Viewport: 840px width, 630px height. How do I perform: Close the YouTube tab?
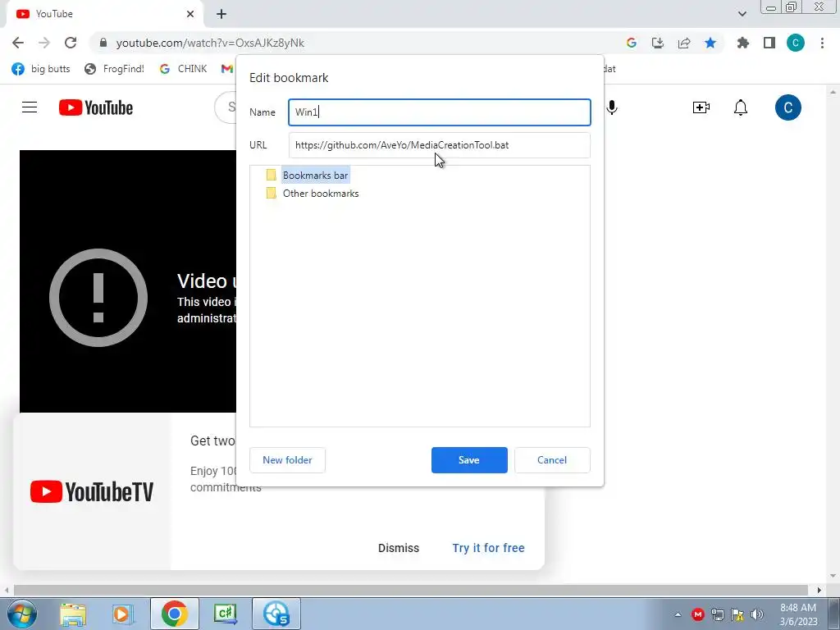190,14
